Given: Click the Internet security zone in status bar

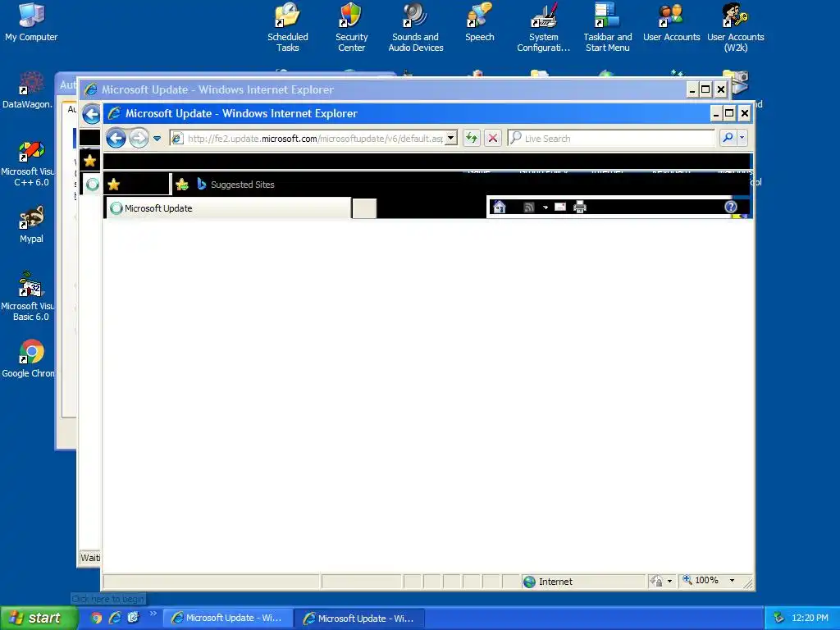Looking at the screenshot, I should click(x=583, y=582).
